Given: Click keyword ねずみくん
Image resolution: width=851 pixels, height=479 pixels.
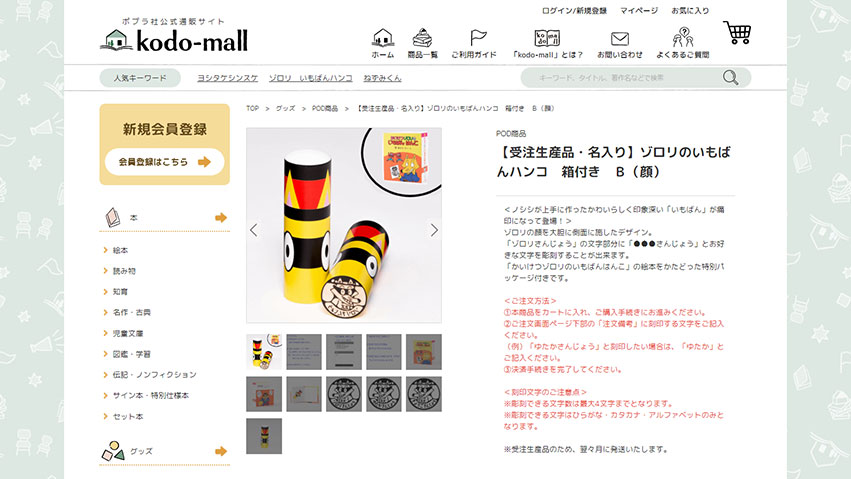Looking at the screenshot, I should pos(382,78).
